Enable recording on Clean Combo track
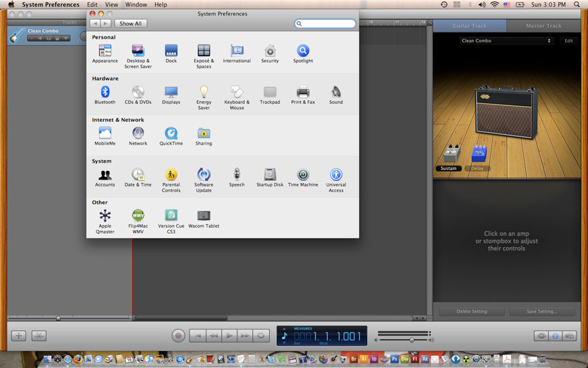Screen dimensions: 588x368 (x=31, y=38)
